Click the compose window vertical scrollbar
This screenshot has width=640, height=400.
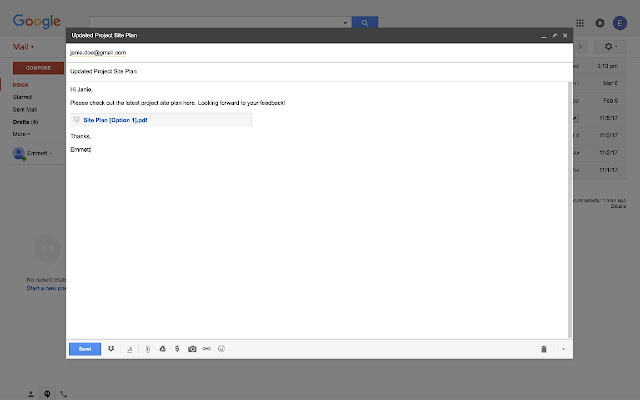[570, 210]
